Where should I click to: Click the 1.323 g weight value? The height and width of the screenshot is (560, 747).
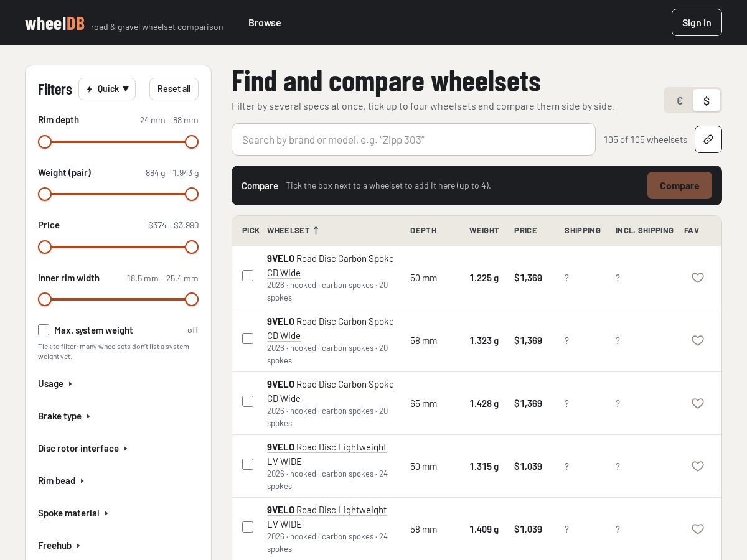(x=484, y=340)
